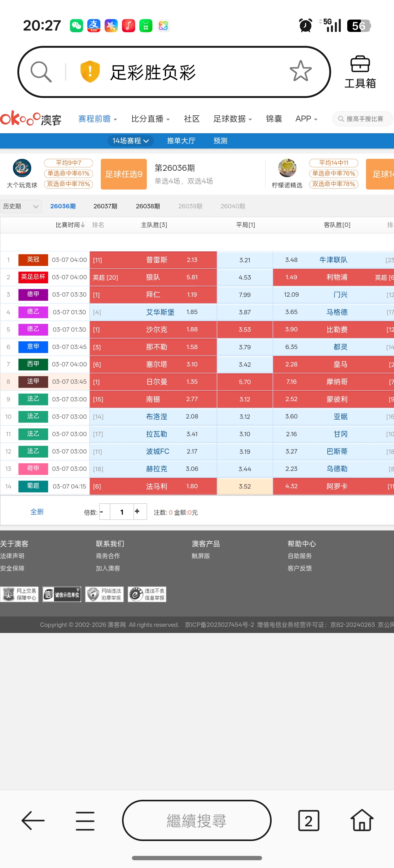
Task: Expand the 14场赛程 dropdown
Action: click(x=130, y=141)
